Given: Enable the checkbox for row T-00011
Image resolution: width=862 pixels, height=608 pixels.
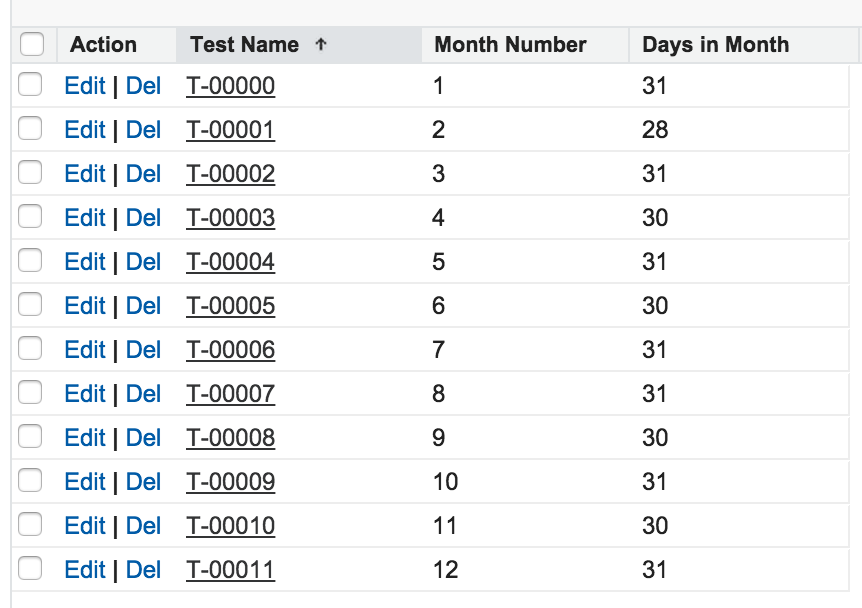Looking at the screenshot, I should pyautogui.click(x=29, y=569).
